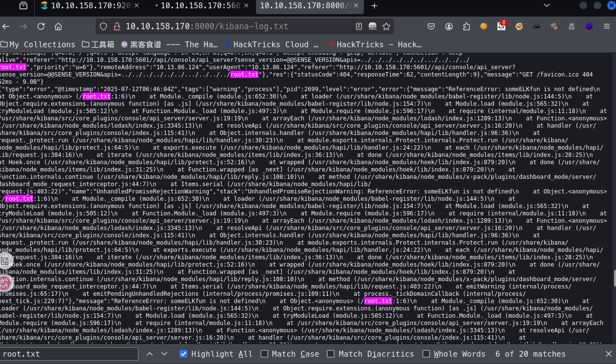Open the tracking protection shield icon

coord(103,26)
